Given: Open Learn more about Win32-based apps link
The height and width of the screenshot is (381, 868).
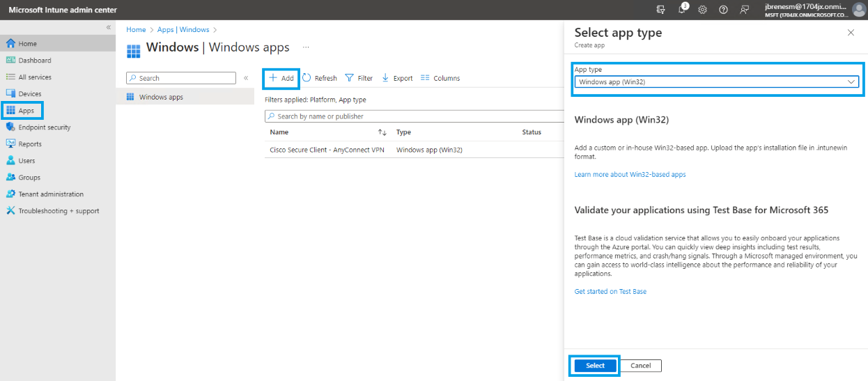Looking at the screenshot, I should pos(630,174).
